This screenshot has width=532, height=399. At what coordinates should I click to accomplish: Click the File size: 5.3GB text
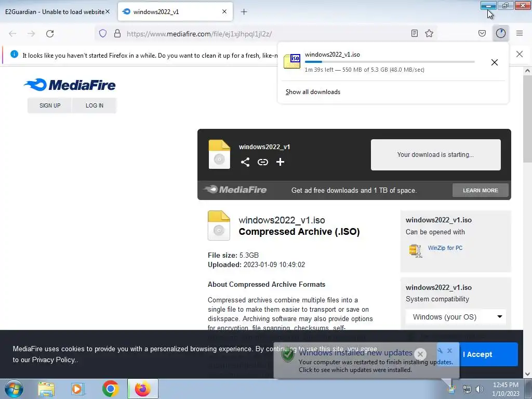[233, 255]
